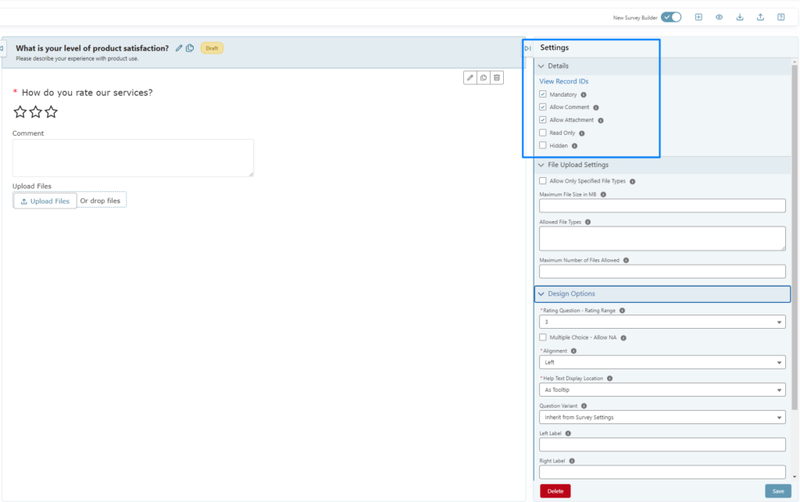Image resolution: width=800 pixels, height=502 pixels.
Task: Check Allow Only Specified File Types
Action: click(543, 181)
